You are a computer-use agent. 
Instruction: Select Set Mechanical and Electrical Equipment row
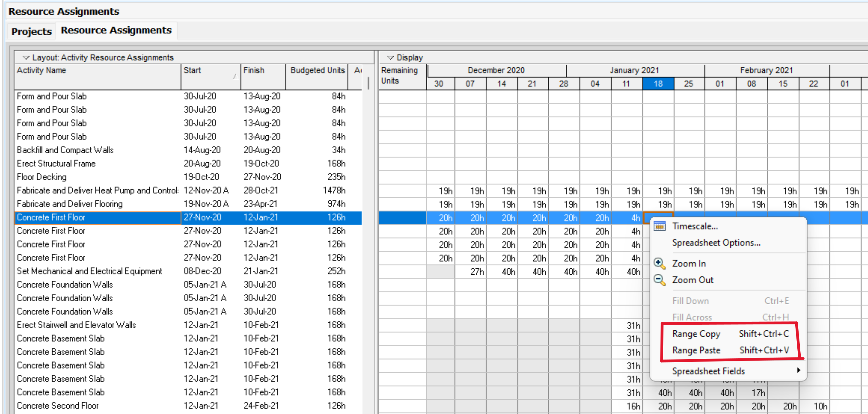point(89,271)
